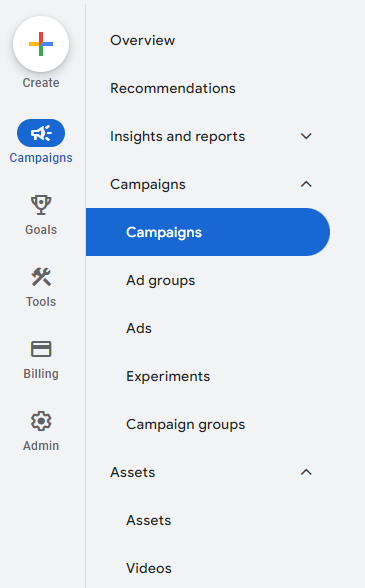Open Billing via the credit card icon

pyautogui.click(x=41, y=349)
